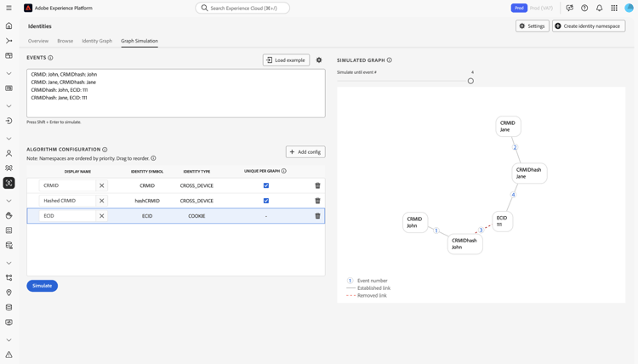Uncheck Unique Per Graph for Hashed CRMID
Screen dimensions: 638x364
point(266,201)
